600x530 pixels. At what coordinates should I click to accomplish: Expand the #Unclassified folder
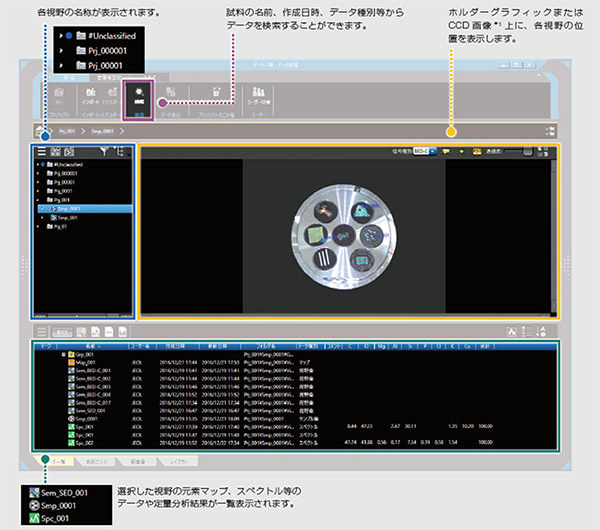(x=38, y=164)
